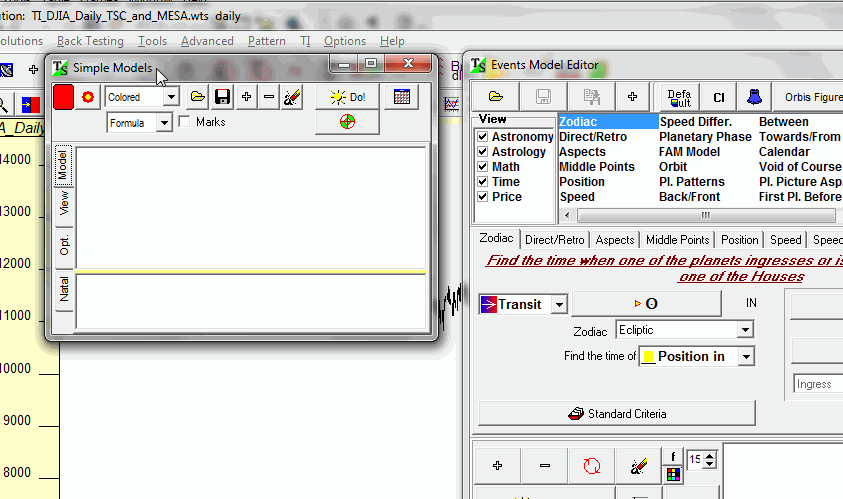Click the open folder icon in Events Model Editor
This screenshot has width=843, height=499.
(496, 97)
